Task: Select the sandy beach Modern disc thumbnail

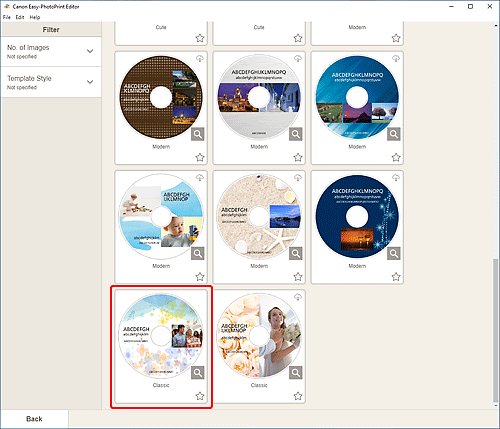Action: click(x=259, y=216)
